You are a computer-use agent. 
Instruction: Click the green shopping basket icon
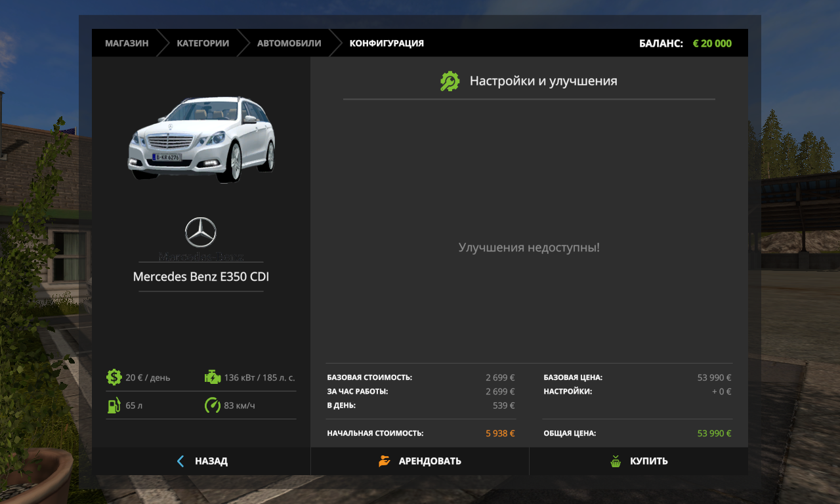pos(616,461)
